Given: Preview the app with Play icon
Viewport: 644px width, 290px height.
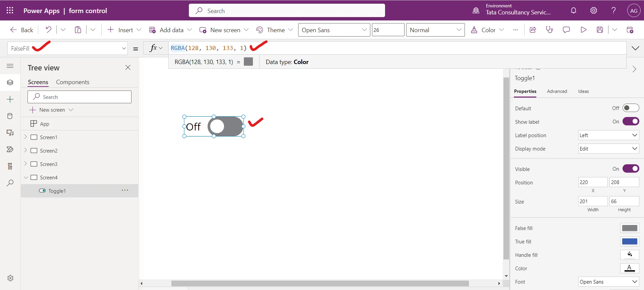Looking at the screenshot, I should 583,30.
